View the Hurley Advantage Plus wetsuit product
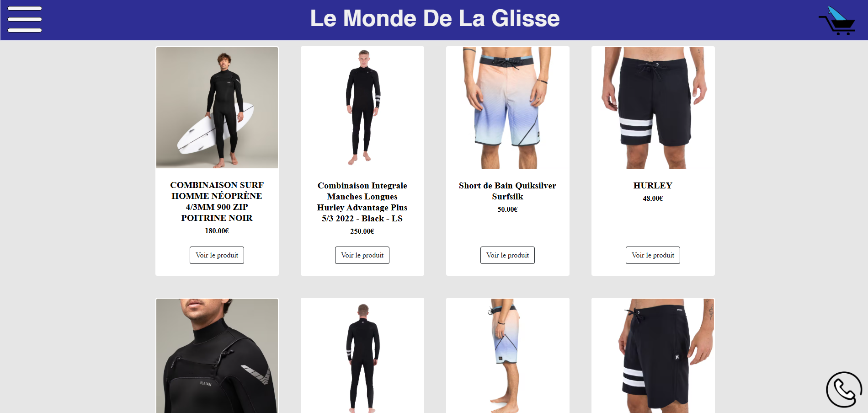Viewport: 868px width, 413px height. (362, 255)
